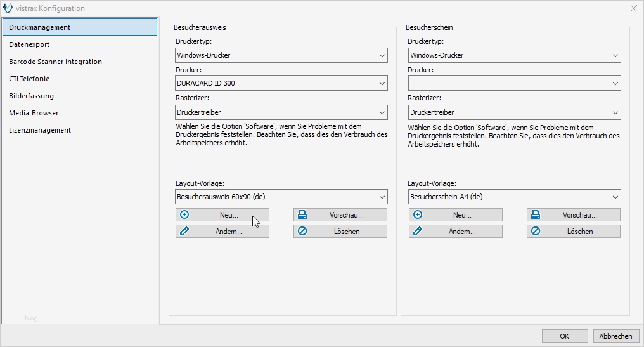Switch to the CTI Telefonie section
Image resolution: width=644 pixels, height=347 pixels.
29,79
